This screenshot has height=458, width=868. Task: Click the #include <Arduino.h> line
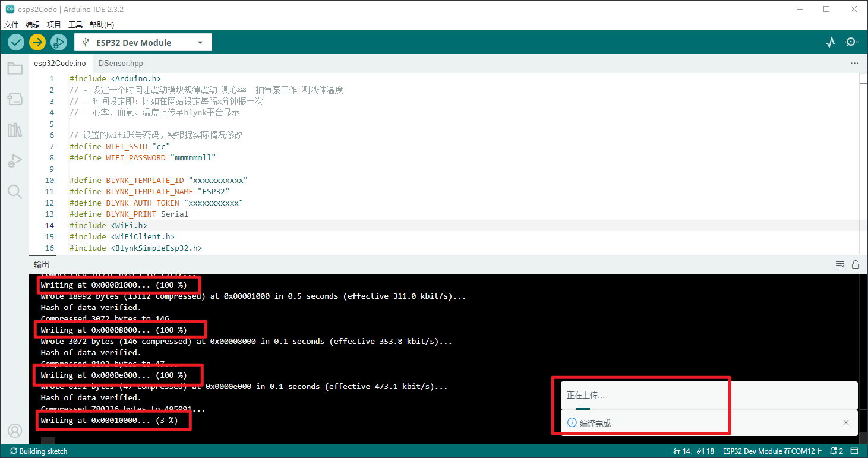[115, 78]
